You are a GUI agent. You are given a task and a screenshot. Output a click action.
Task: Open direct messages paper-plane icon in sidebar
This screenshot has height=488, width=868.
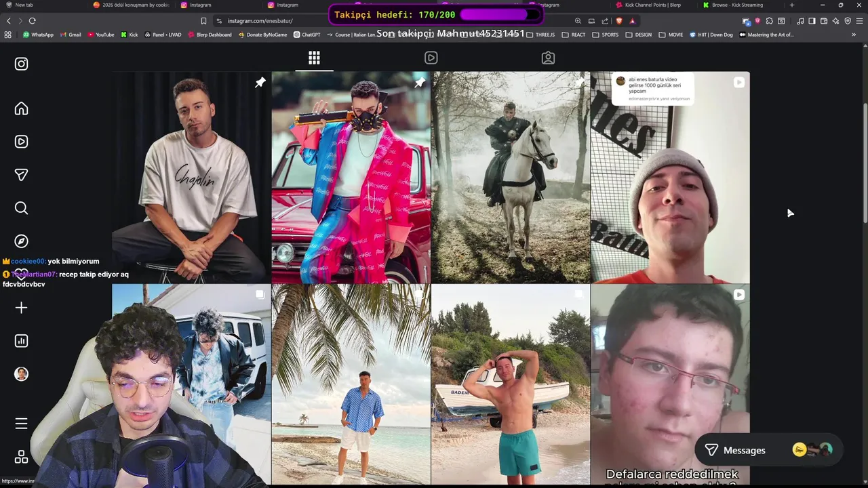[21, 175]
